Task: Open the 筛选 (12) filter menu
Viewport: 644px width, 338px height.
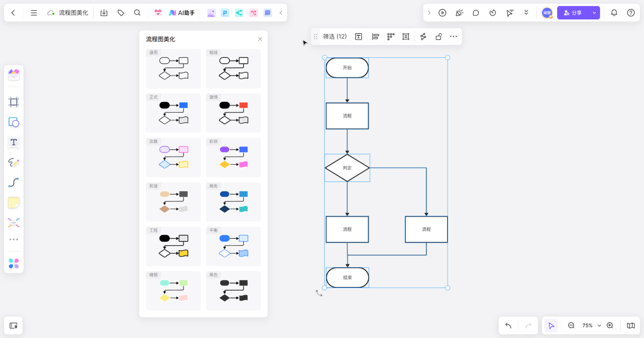Action: coord(334,36)
